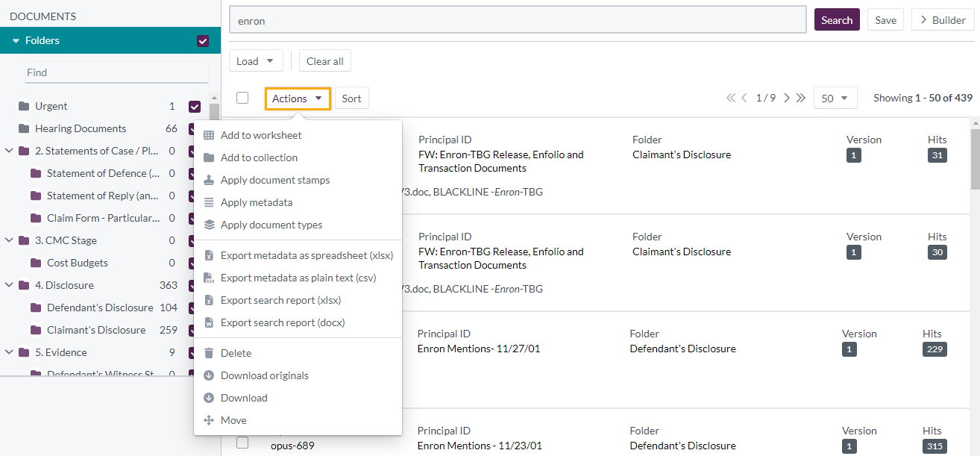Click Hits badge showing 315

pyautogui.click(x=935, y=446)
